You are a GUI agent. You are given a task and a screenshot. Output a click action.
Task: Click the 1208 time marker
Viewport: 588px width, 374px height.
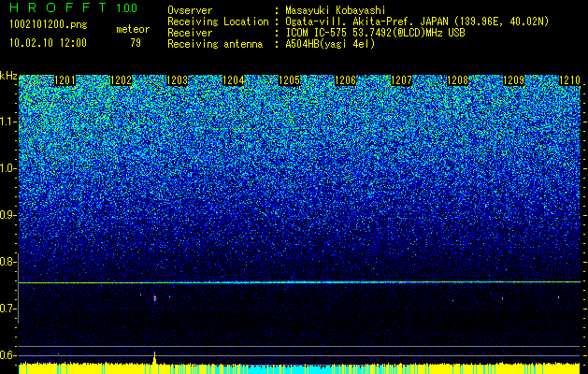(458, 80)
